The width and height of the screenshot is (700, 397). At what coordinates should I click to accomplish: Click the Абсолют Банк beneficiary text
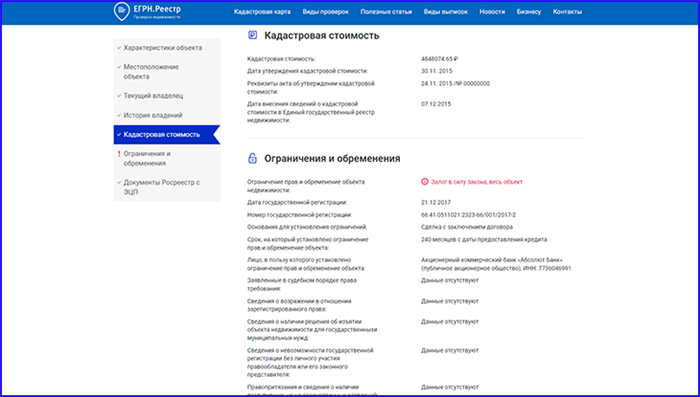[496, 264]
